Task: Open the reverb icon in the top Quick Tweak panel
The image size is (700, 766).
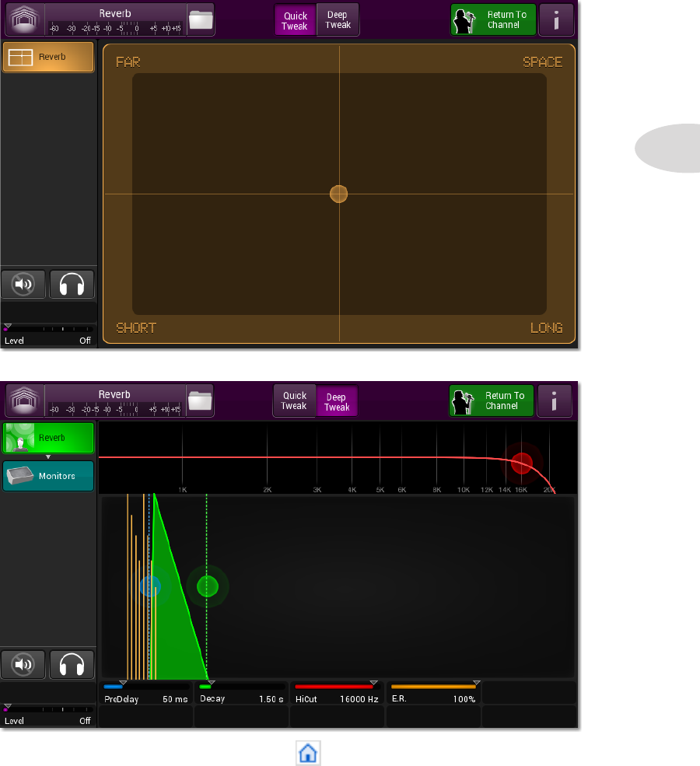Action: [x=24, y=19]
